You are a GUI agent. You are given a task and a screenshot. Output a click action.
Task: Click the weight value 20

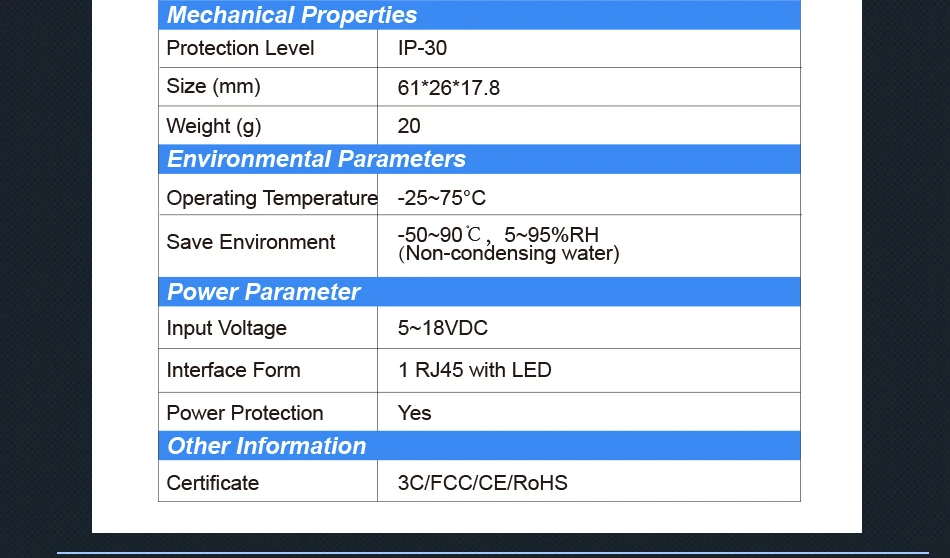[409, 126]
